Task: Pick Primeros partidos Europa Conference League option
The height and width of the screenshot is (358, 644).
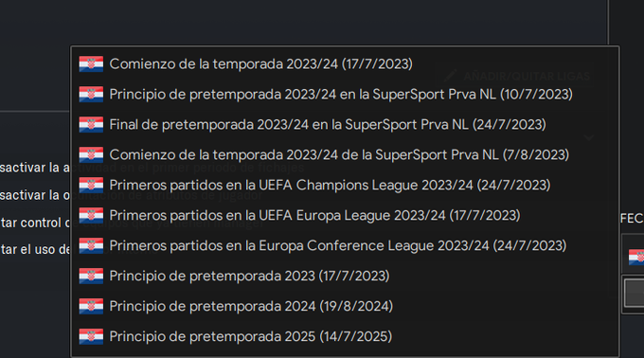Action: point(345,246)
